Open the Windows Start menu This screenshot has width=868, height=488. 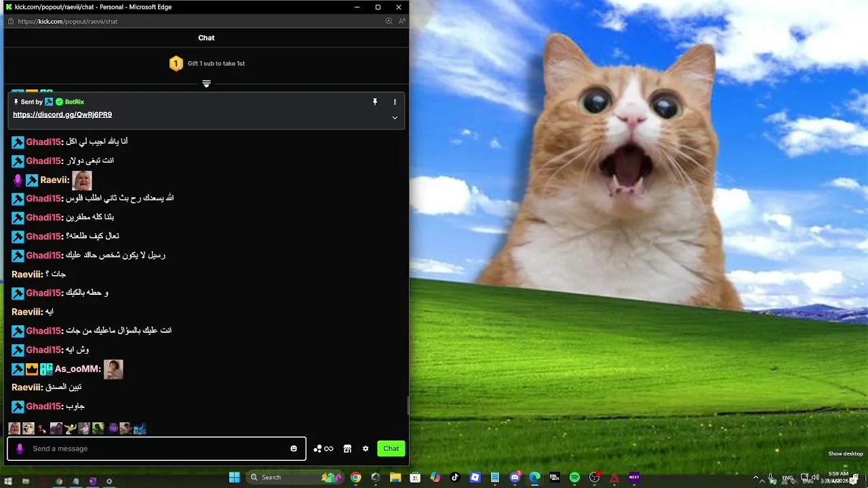(x=235, y=477)
